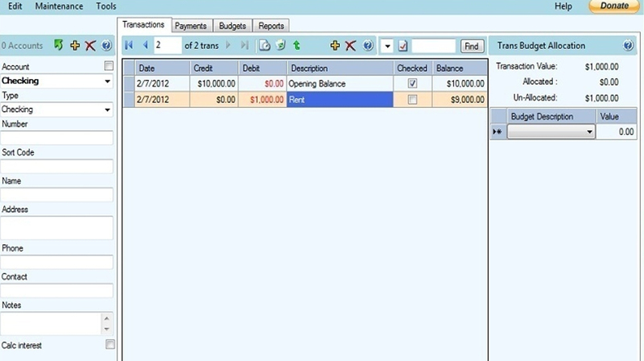Delete account using red X icon
This screenshot has height=361, width=644.
[x=91, y=46]
